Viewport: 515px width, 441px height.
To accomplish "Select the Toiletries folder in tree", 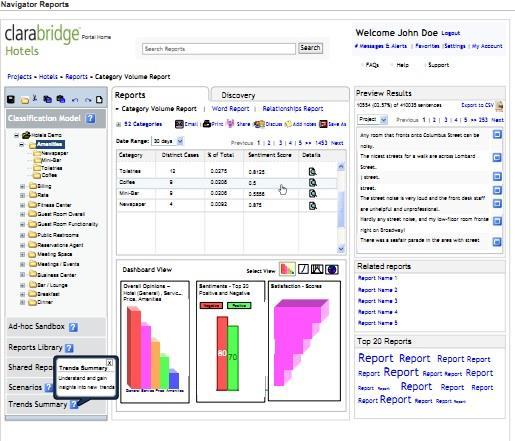I will click(x=48, y=168).
